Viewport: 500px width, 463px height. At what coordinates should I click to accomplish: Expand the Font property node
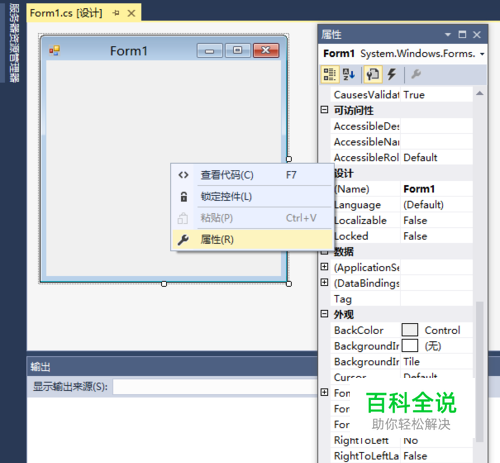[x=324, y=392]
